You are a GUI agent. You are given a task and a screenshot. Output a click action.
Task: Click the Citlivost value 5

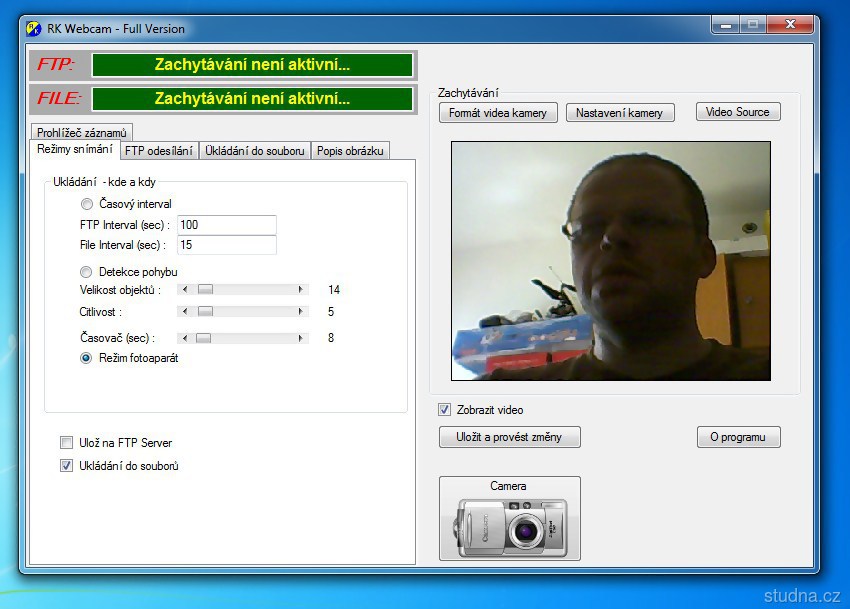tap(331, 311)
